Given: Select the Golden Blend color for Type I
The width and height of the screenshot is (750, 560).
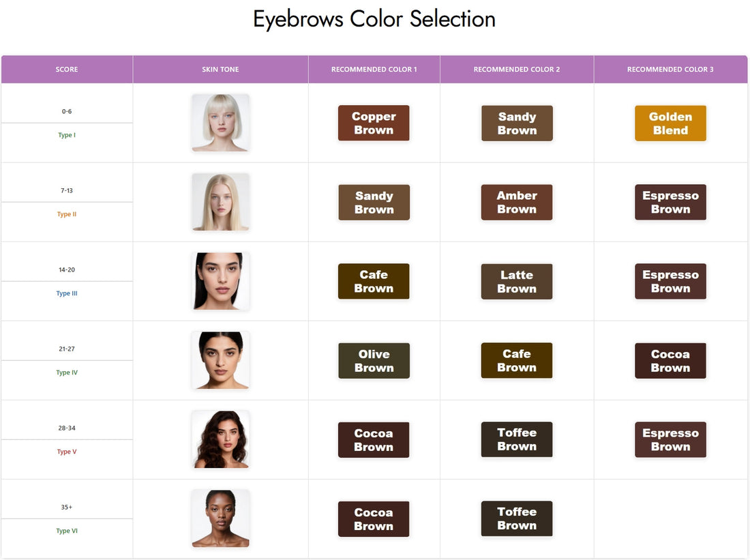Looking at the screenshot, I should (x=670, y=123).
